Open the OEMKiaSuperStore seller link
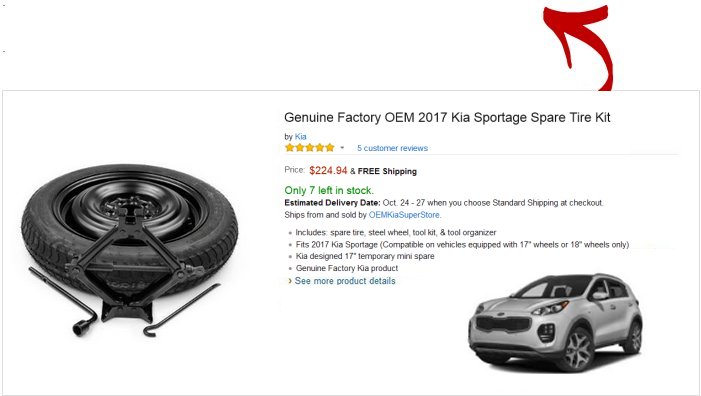Screen dimensions: 701x396 tap(405, 215)
